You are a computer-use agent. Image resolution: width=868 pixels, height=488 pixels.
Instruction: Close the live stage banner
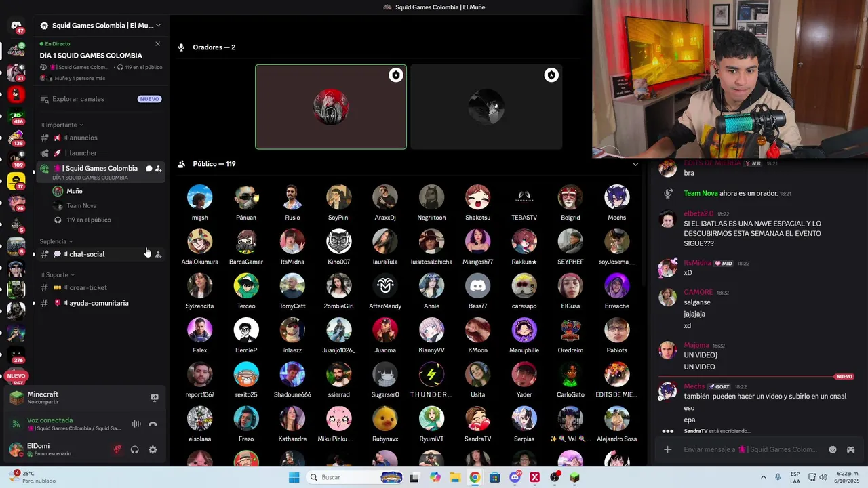[158, 44]
